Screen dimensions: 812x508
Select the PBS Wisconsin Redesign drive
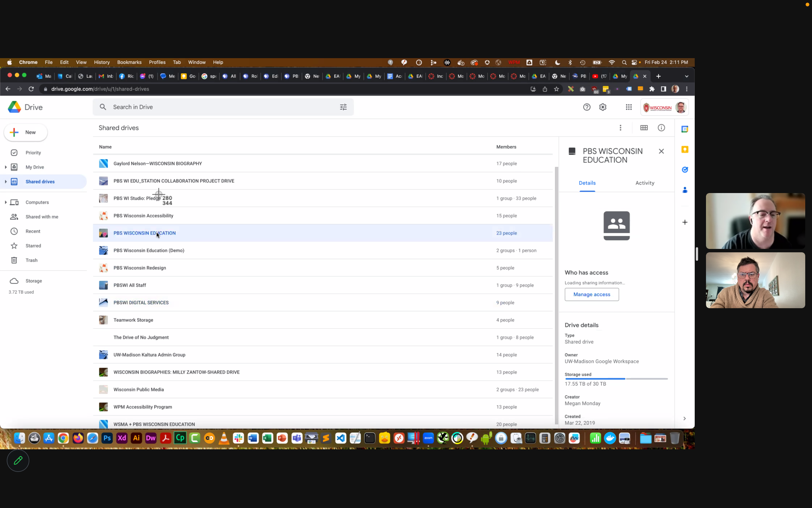323,268
